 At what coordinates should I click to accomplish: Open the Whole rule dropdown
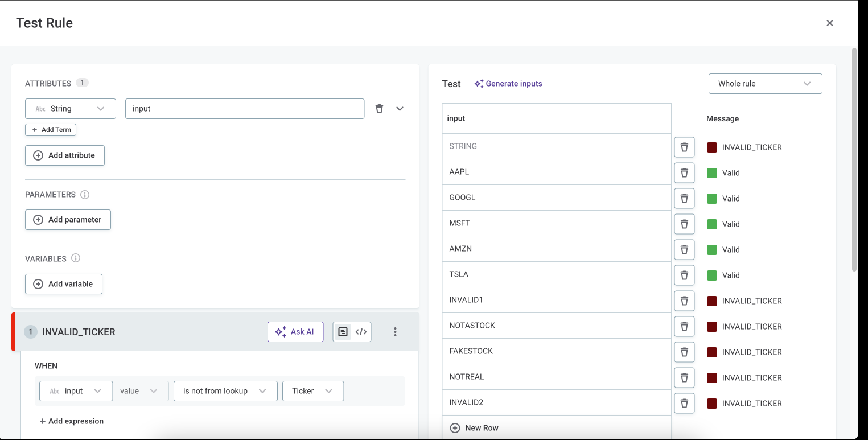tap(765, 84)
